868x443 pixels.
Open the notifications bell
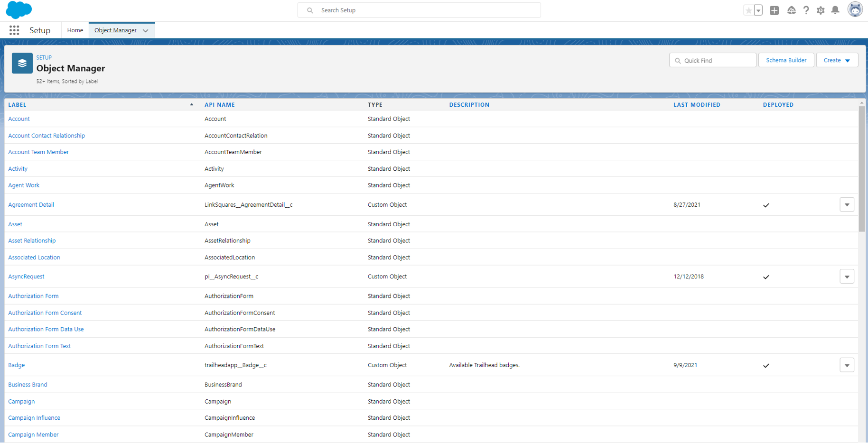[x=835, y=10]
